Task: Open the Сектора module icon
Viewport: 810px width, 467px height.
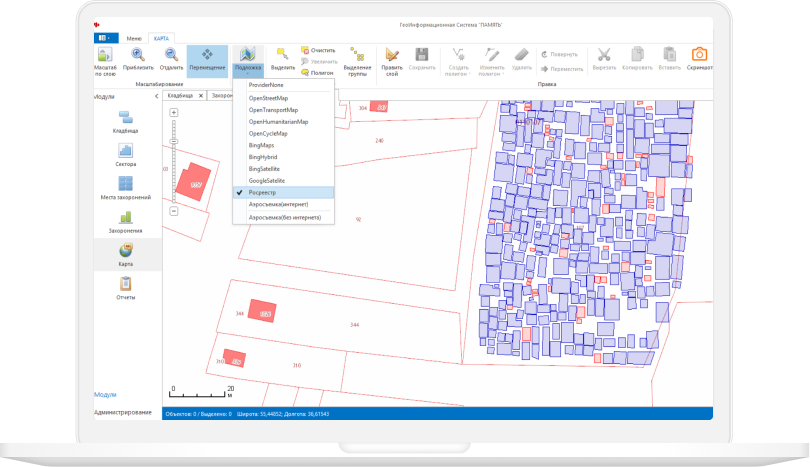Action: (x=126, y=155)
